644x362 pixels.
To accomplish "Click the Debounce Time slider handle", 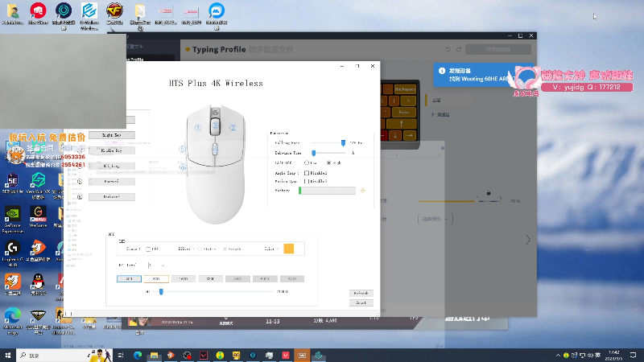I will tap(314, 153).
